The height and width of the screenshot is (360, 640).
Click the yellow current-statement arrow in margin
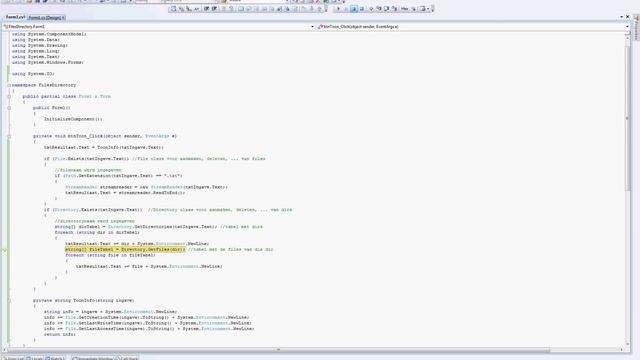pyautogui.click(x=4, y=249)
